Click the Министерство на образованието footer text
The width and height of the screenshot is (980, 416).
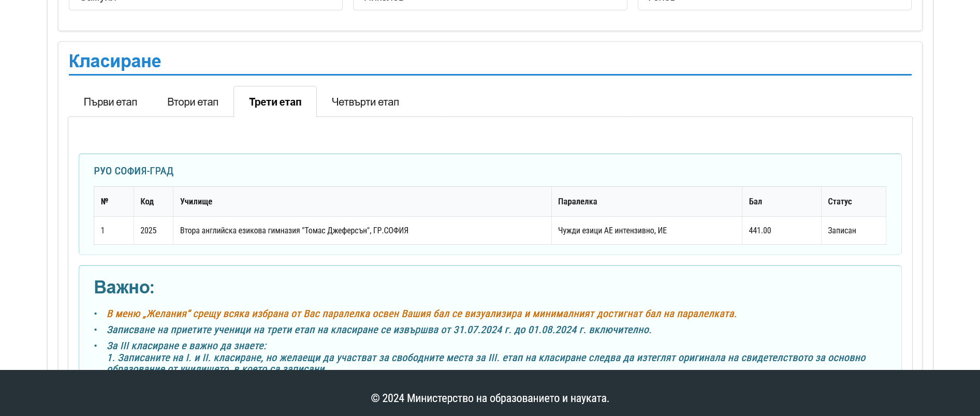click(490, 398)
